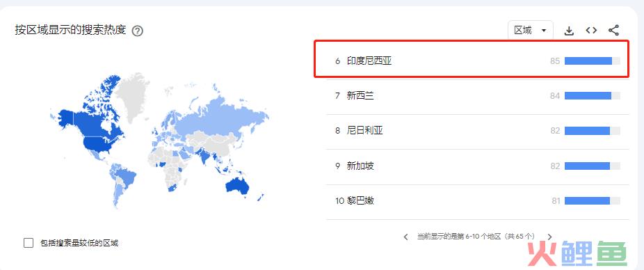The image size is (644, 270).
Task: Click Russia on the world map
Action: click(x=222, y=119)
